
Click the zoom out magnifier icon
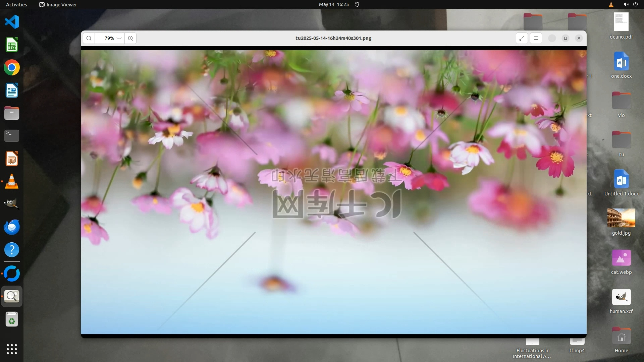pos(89,38)
